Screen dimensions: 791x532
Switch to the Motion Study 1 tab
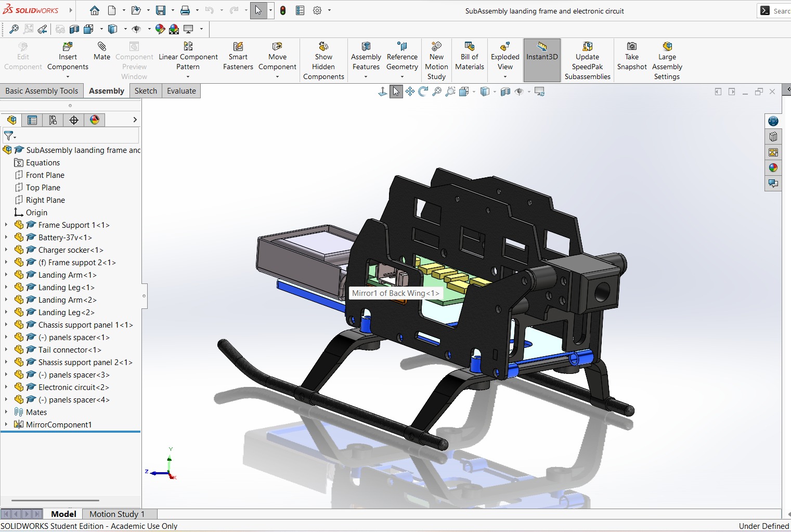coord(117,514)
